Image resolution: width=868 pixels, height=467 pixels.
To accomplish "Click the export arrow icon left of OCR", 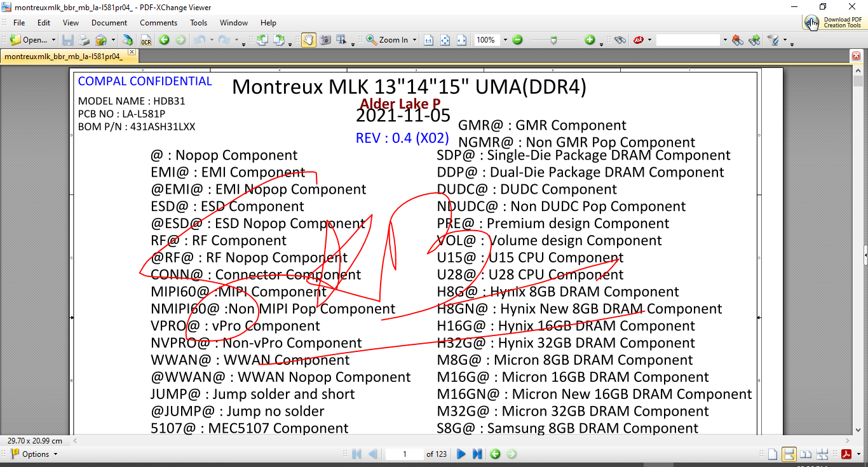I will 128,40.
